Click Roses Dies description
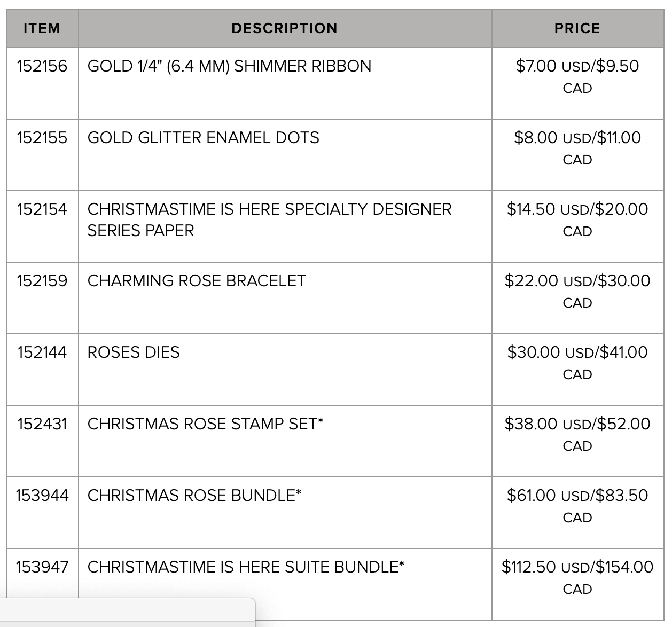 [134, 352]
